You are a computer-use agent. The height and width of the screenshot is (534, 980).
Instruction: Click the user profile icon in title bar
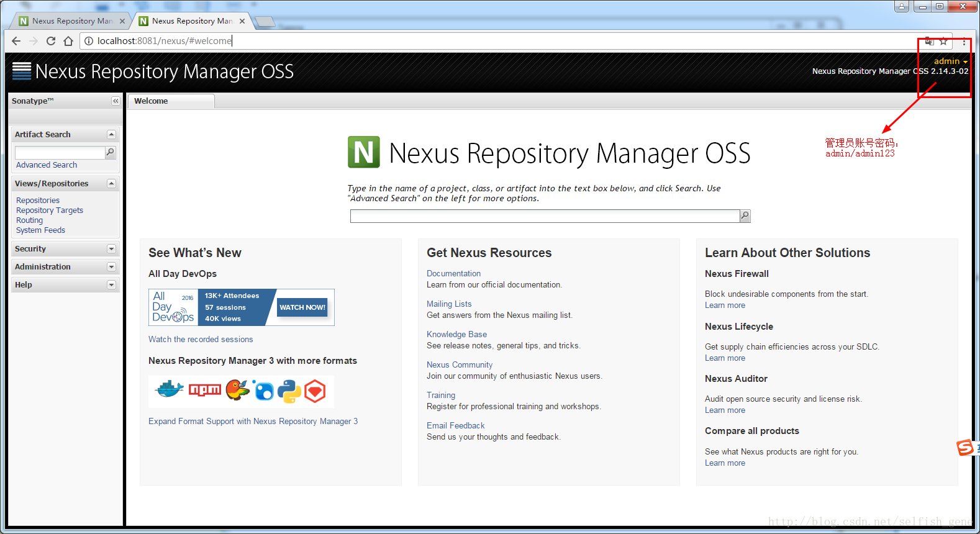[902, 6]
